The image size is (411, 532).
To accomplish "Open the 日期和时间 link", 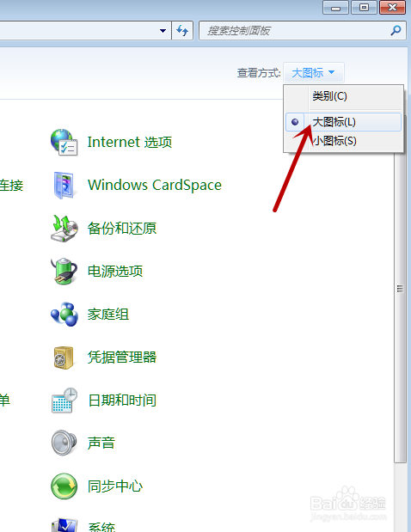I will tap(122, 401).
